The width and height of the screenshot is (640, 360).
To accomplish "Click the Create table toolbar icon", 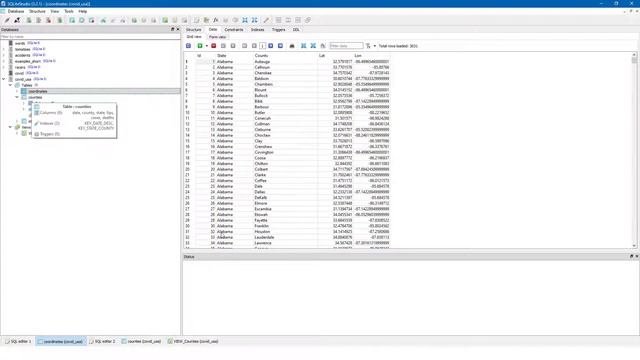I will [x=72, y=20].
